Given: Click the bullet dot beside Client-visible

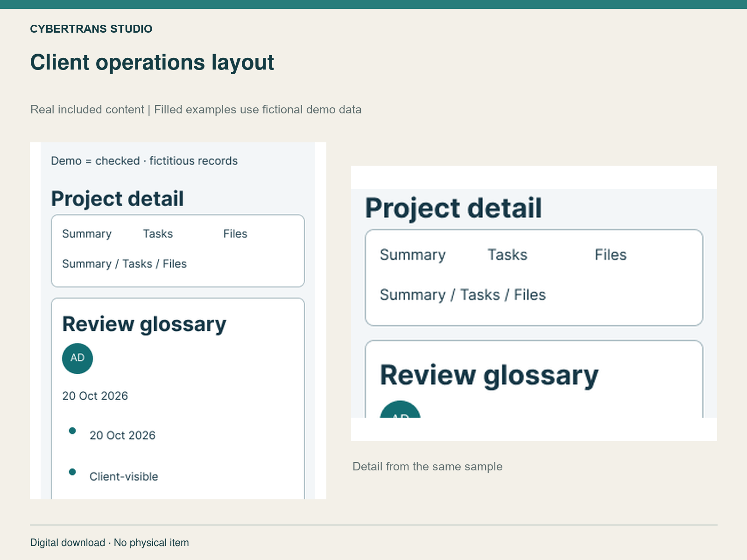Looking at the screenshot, I should click(72, 472).
